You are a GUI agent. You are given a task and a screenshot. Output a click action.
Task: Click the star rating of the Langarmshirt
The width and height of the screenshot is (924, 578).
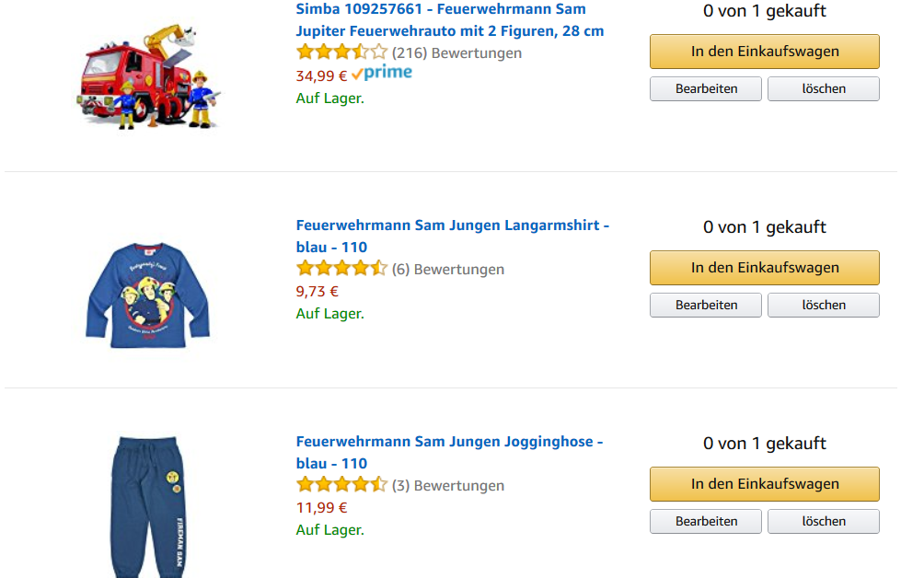click(341, 269)
